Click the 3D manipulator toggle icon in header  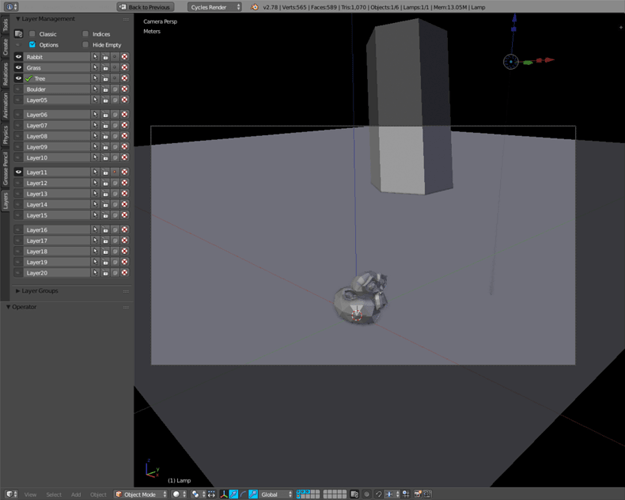[x=223, y=494]
